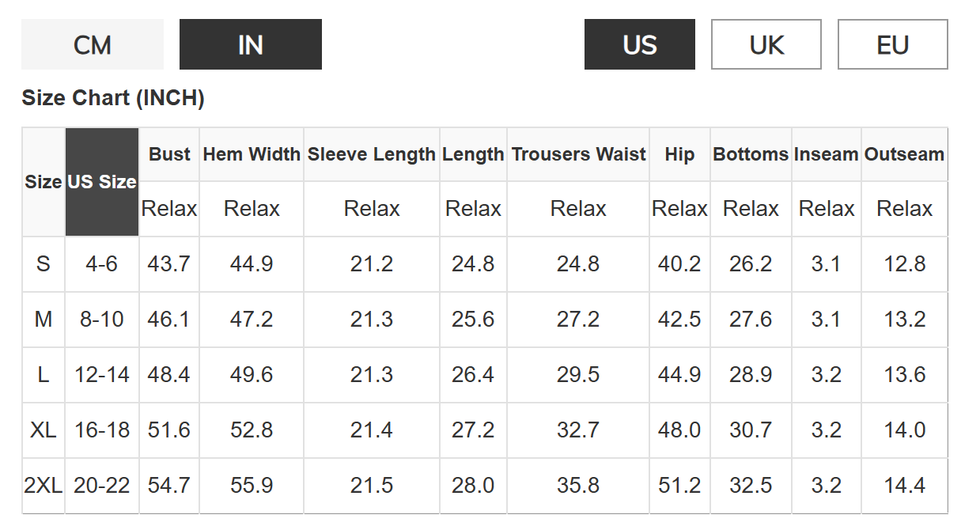Switch measurement units to CM
Image resolution: width=980 pixels, height=530 pixels.
93,45
